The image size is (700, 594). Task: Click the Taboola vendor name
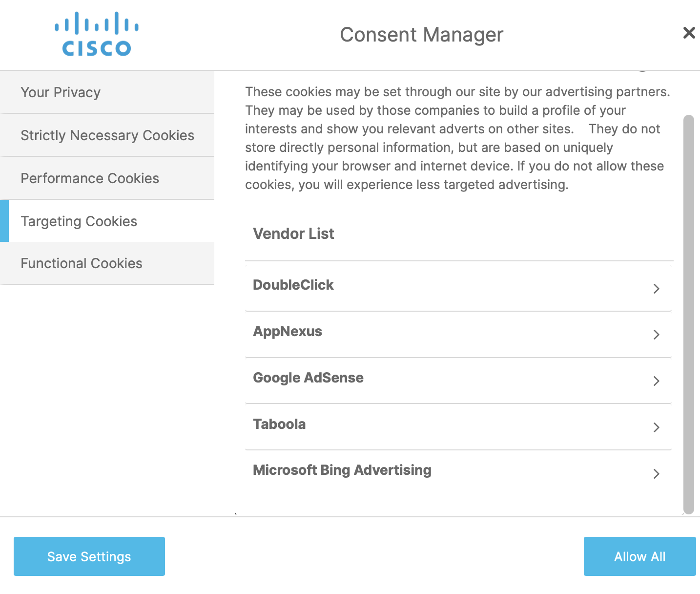click(279, 424)
